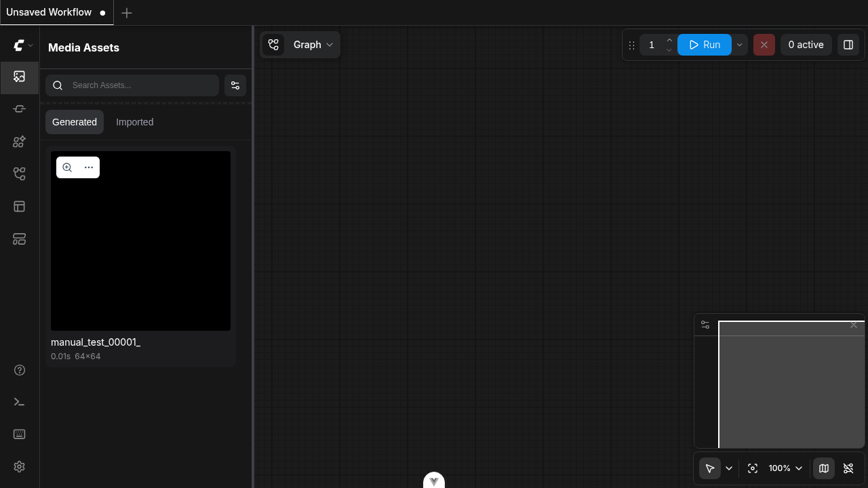Open the Settings gear icon
868x488 pixels.
(x=19, y=467)
